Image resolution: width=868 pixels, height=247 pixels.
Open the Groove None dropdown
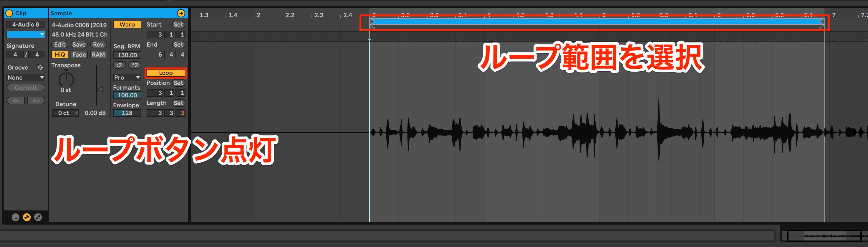click(26, 78)
